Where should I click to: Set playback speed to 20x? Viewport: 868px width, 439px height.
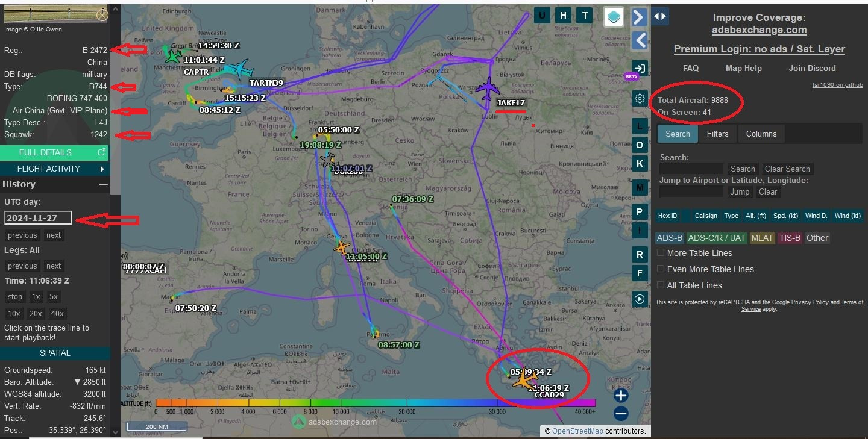pyautogui.click(x=36, y=314)
